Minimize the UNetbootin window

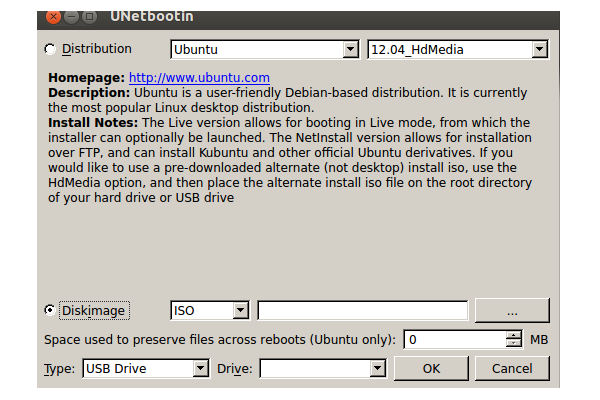[x=71, y=16]
